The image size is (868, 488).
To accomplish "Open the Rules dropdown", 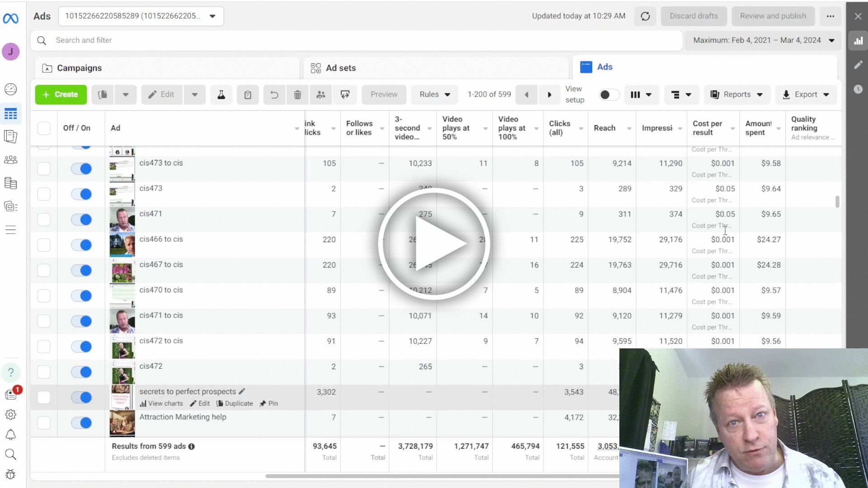I will click(434, 94).
